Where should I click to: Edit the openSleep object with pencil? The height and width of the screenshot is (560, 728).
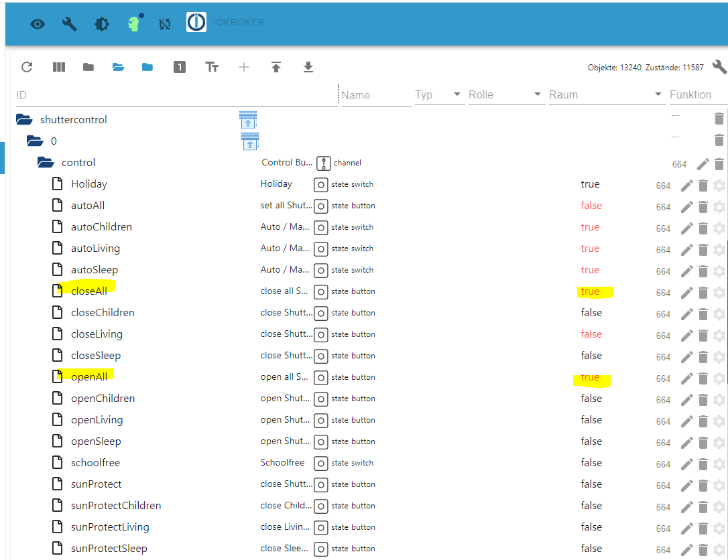pos(686,443)
